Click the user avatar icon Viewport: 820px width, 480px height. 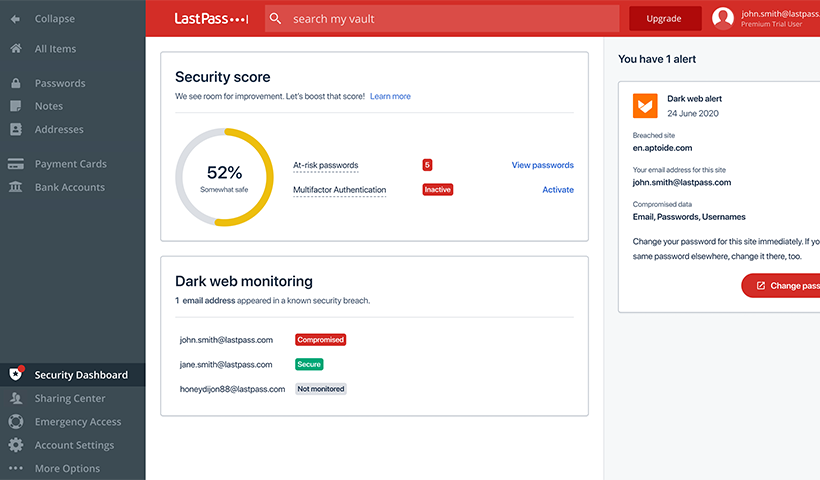[723, 18]
